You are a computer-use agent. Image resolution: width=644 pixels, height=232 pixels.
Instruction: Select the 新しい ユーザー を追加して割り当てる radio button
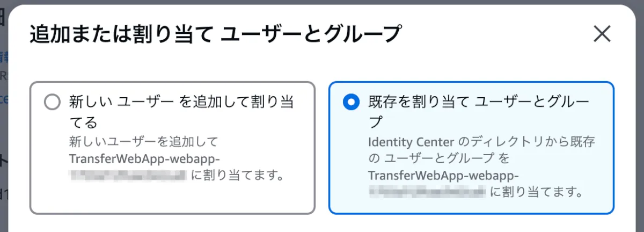(x=52, y=102)
